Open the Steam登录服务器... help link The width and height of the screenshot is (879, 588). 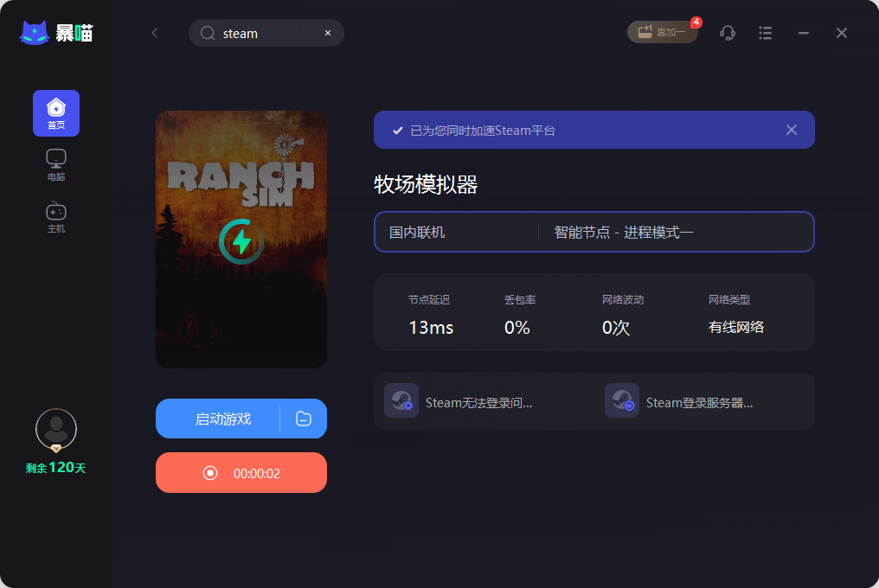click(x=699, y=403)
